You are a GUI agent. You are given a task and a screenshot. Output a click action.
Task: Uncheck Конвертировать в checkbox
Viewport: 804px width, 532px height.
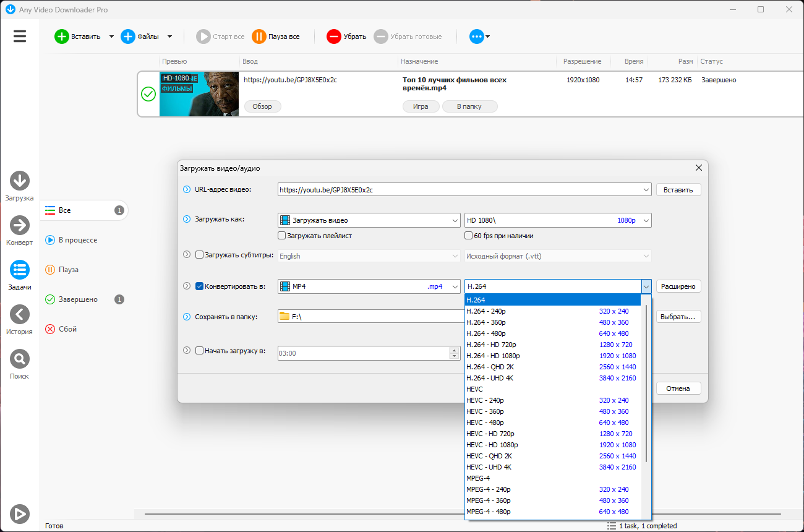[x=199, y=286]
